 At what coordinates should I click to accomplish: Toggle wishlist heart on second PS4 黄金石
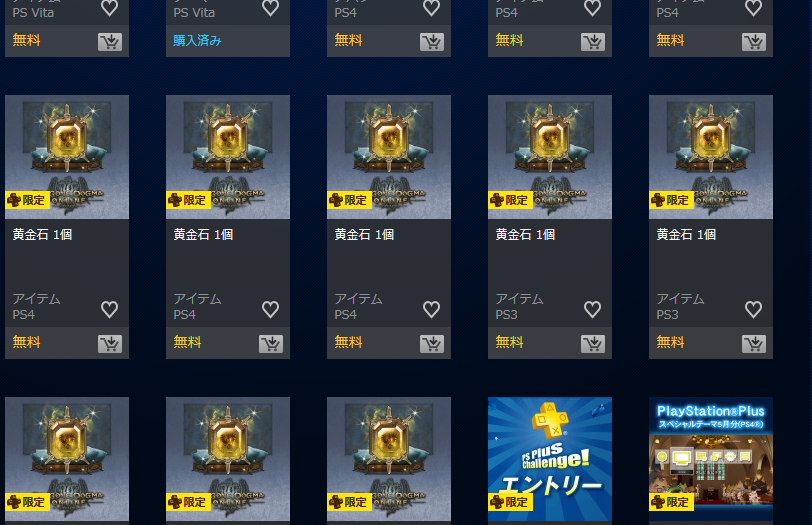[x=270, y=309]
